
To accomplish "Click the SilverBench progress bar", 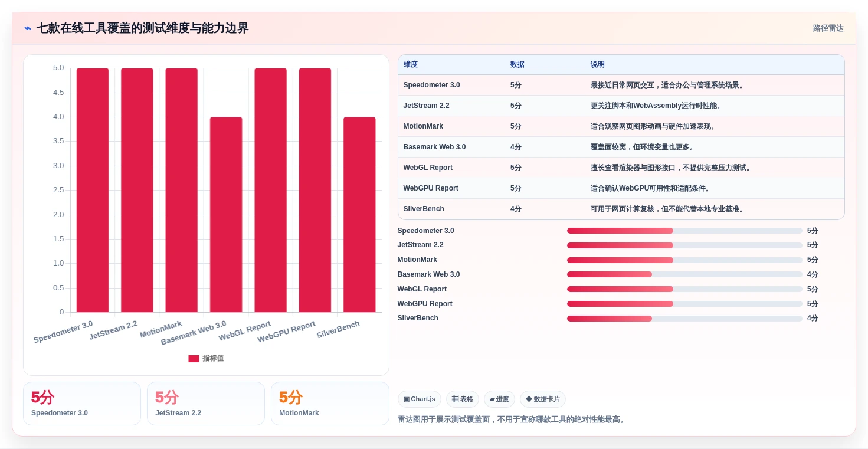I will [684, 319].
